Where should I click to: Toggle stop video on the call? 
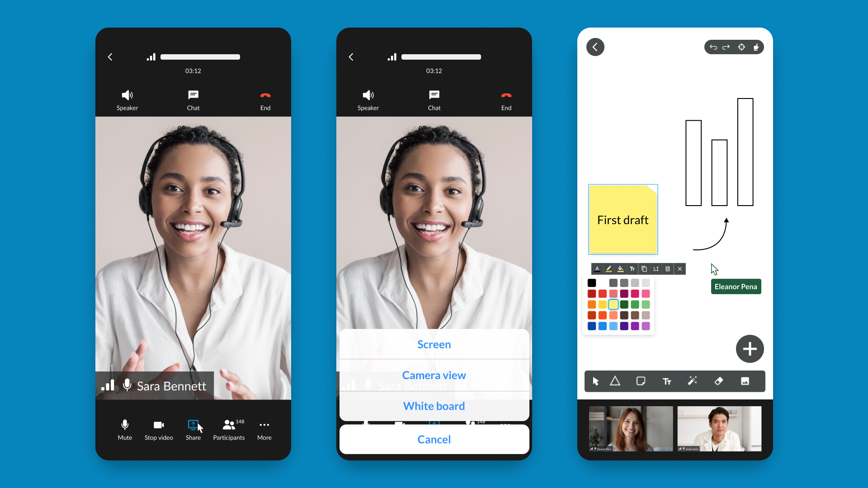coord(157,428)
